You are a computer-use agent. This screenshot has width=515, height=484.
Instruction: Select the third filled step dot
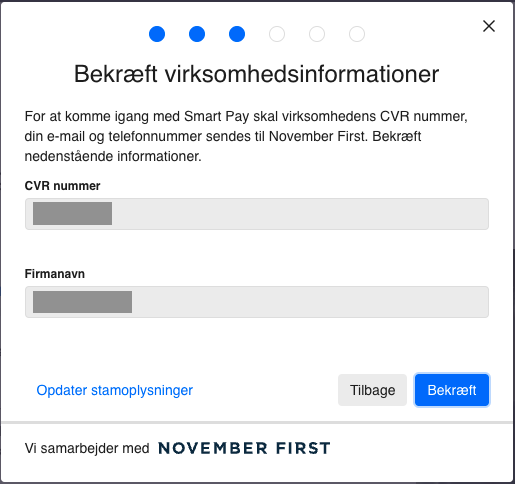pos(237,34)
